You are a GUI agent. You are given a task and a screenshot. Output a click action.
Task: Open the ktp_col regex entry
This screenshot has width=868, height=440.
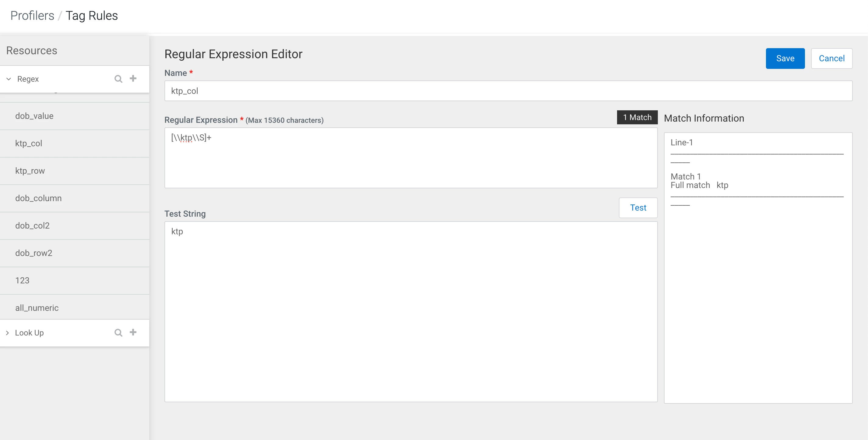point(75,143)
